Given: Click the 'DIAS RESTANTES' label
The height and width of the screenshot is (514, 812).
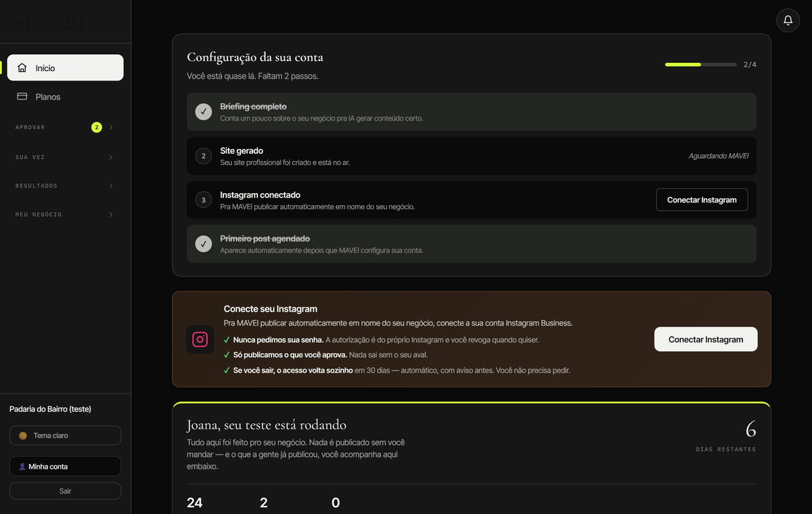Looking at the screenshot, I should tap(726, 449).
